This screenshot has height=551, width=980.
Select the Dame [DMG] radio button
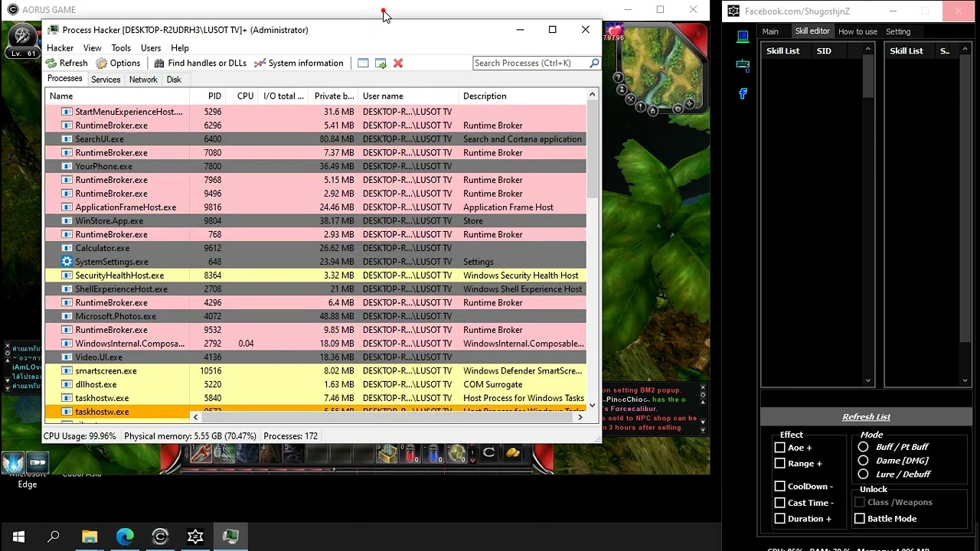[863, 460]
